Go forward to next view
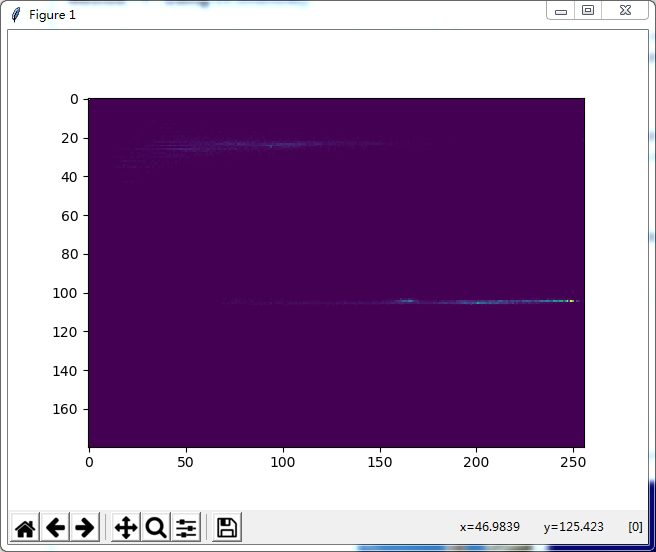Screen dimensions: 656x552 coord(85,527)
